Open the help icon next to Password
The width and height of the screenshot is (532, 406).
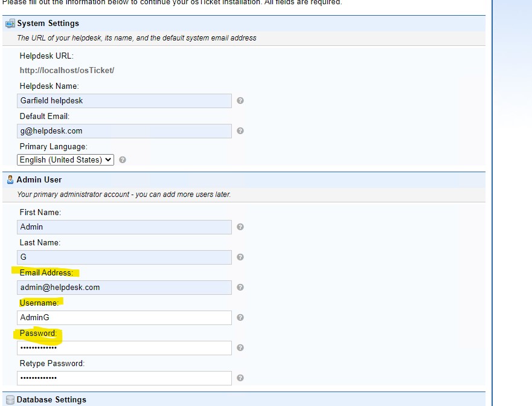point(240,347)
